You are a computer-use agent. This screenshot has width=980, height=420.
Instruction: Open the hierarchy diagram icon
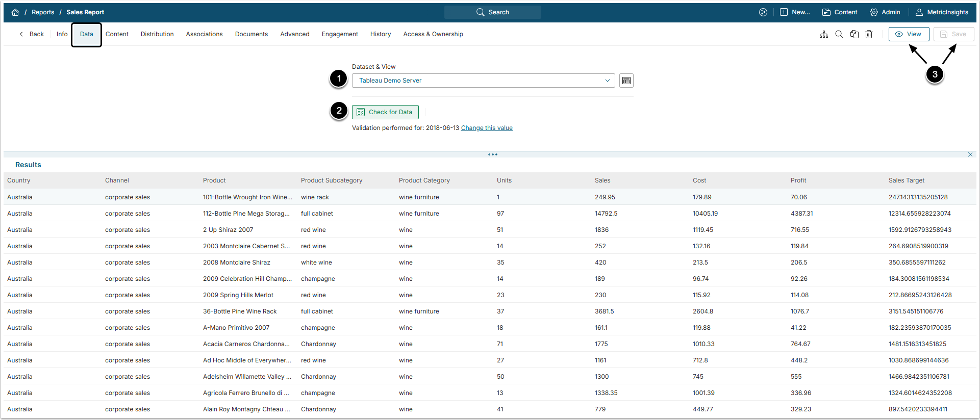click(x=824, y=34)
